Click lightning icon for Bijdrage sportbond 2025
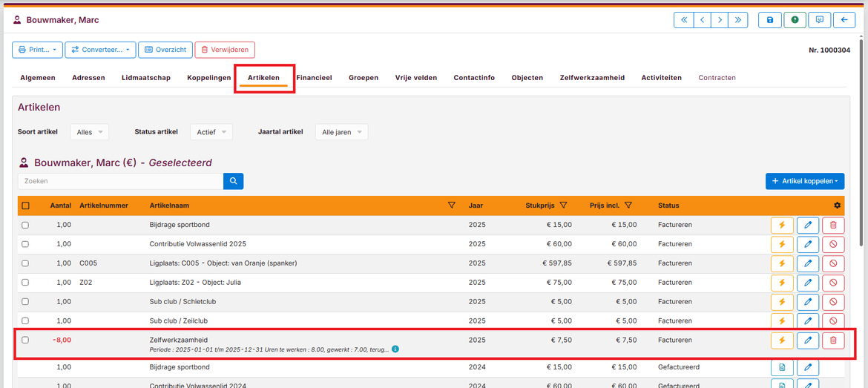This screenshot has width=868, height=388. point(782,226)
